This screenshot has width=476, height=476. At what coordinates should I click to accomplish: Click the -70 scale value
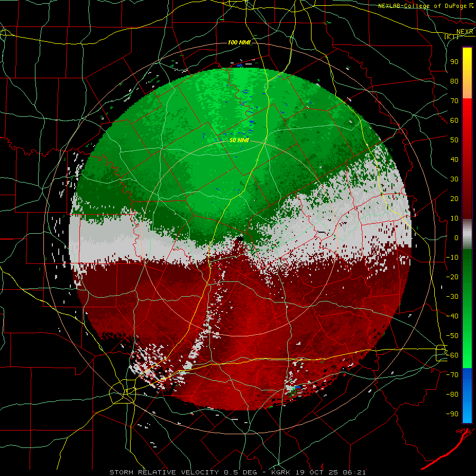pyautogui.click(x=452, y=375)
